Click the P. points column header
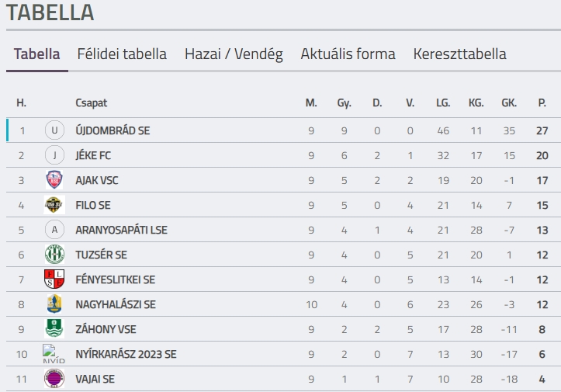561x392 pixels. point(542,102)
